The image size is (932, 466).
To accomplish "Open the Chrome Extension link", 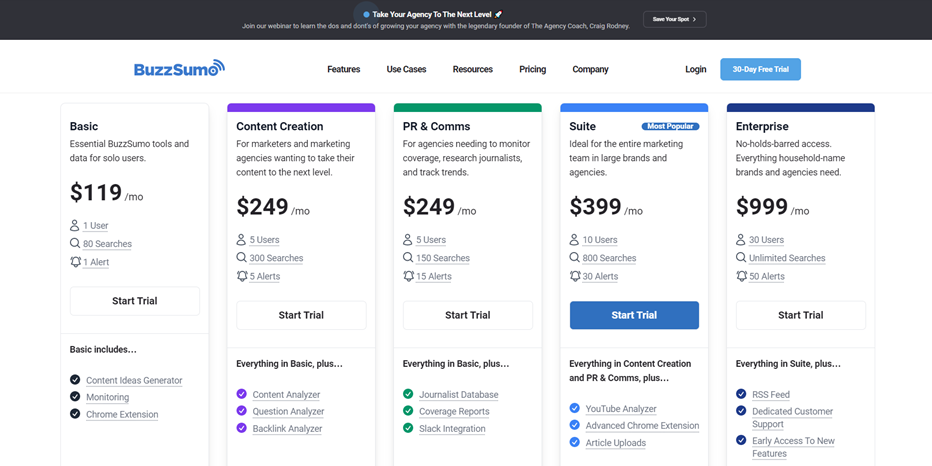I will 122,414.
